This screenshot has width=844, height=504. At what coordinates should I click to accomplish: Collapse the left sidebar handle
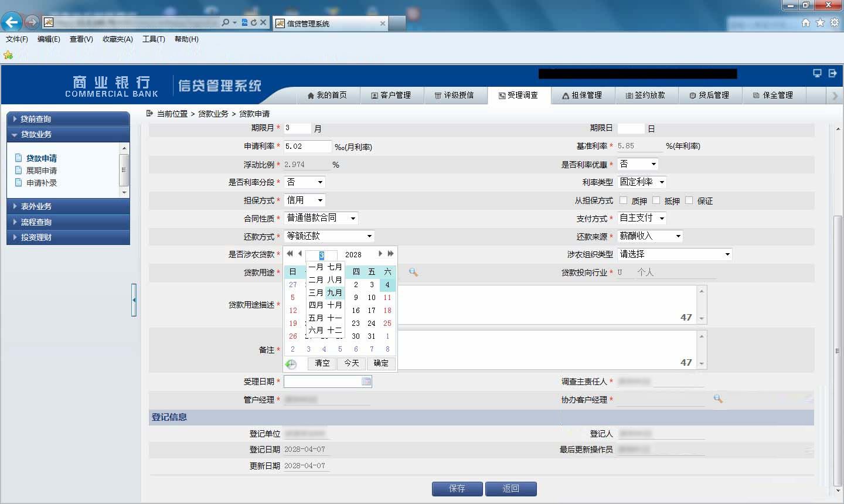coord(134,300)
